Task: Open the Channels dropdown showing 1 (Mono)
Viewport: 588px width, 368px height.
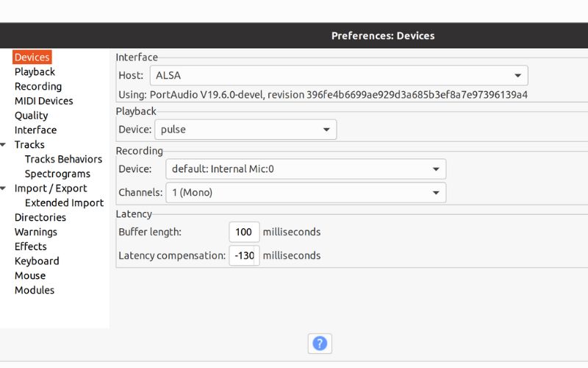Action: tap(306, 193)
